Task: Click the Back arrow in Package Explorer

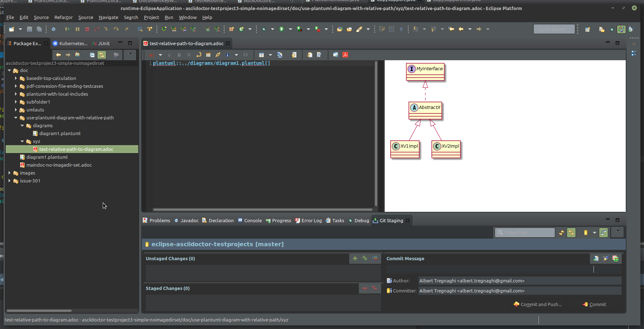Action: click(x=58, y=55)
